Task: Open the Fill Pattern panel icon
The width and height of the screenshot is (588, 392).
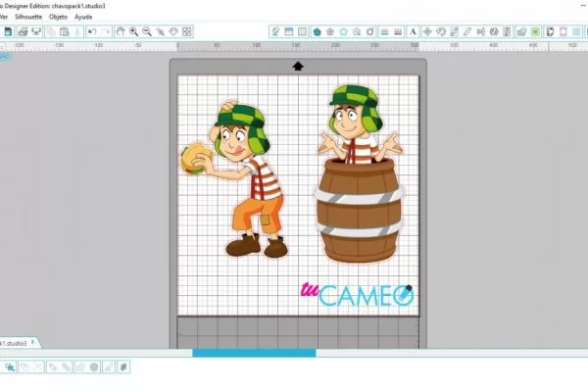Action: coord(302,31)
